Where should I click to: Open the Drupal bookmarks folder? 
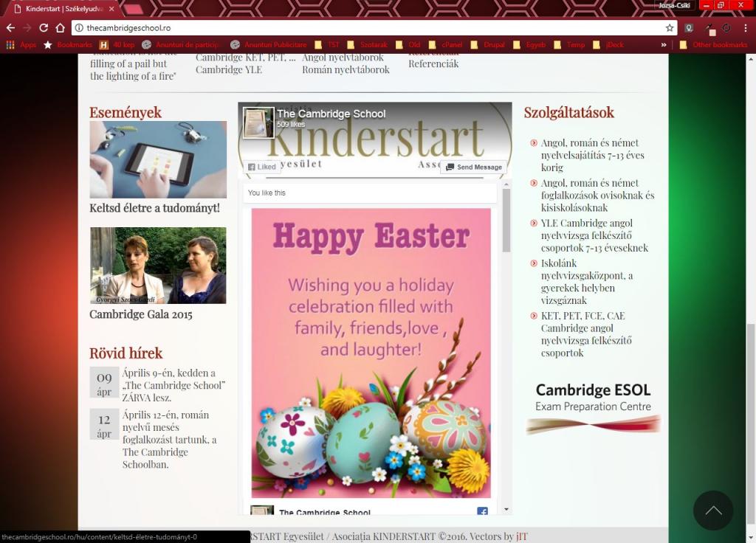(x=488, y=45)
